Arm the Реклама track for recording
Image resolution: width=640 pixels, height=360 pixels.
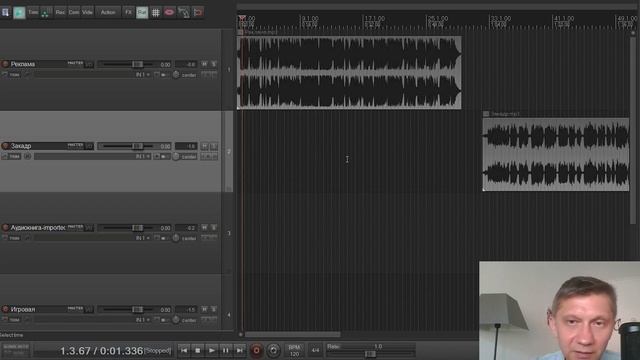tap(5, 64)
